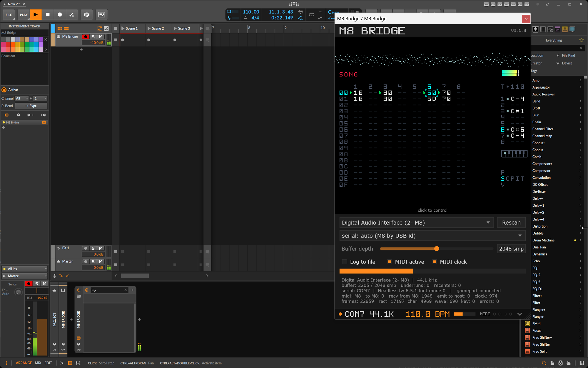Image resolution: width=588 pixels, height=368 pixels.
Task: Switch to the MIX view
Action: point(38,363)
